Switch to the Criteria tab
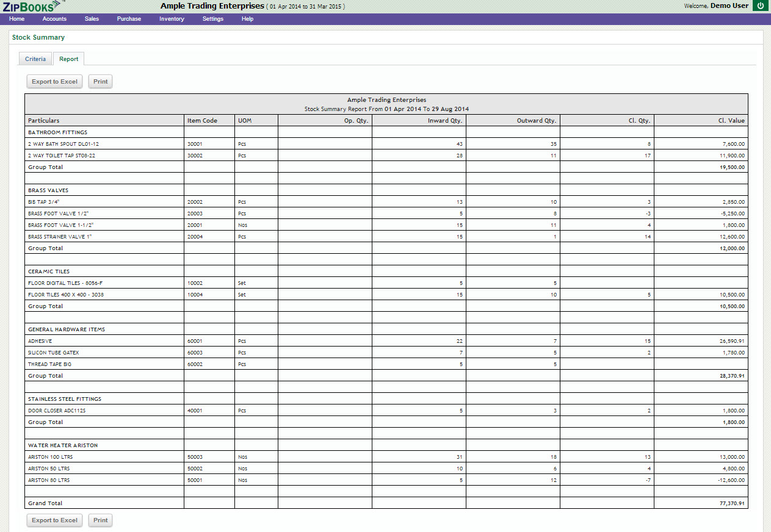 click(x=35, y=59)
